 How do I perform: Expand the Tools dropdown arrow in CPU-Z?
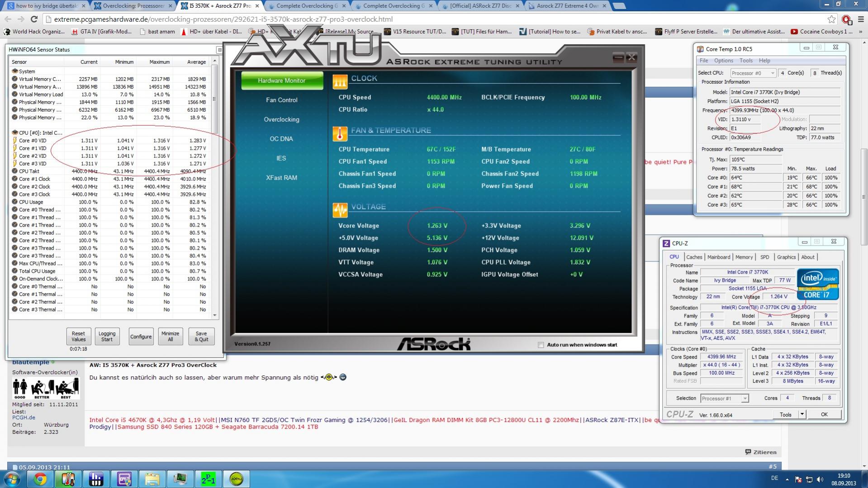point(802,414)
